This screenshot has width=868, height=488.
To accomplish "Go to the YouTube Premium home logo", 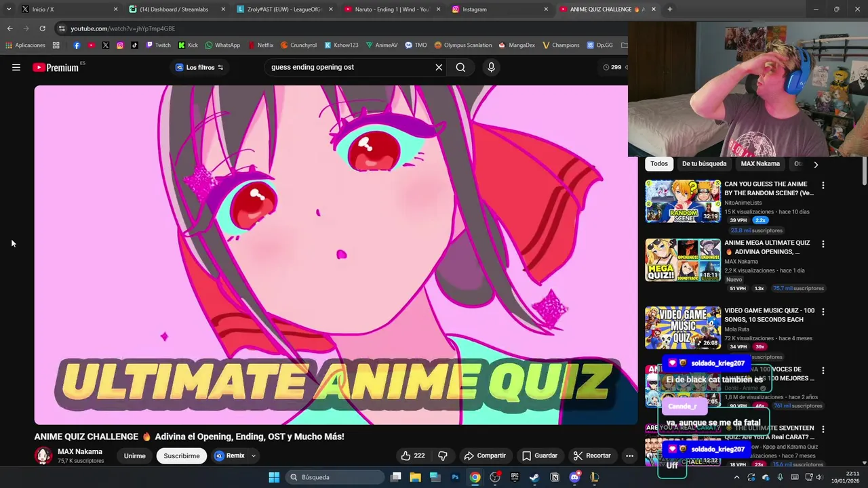I will coord(56,67).
